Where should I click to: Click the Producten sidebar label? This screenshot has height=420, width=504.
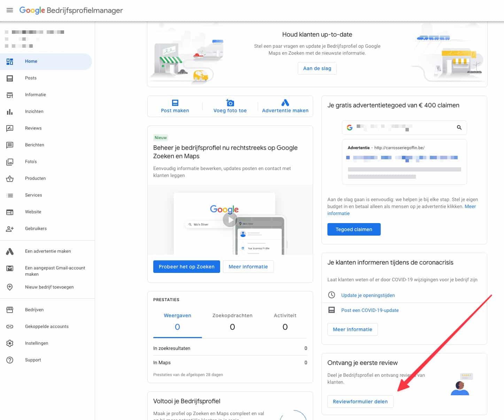pos(35,178)
